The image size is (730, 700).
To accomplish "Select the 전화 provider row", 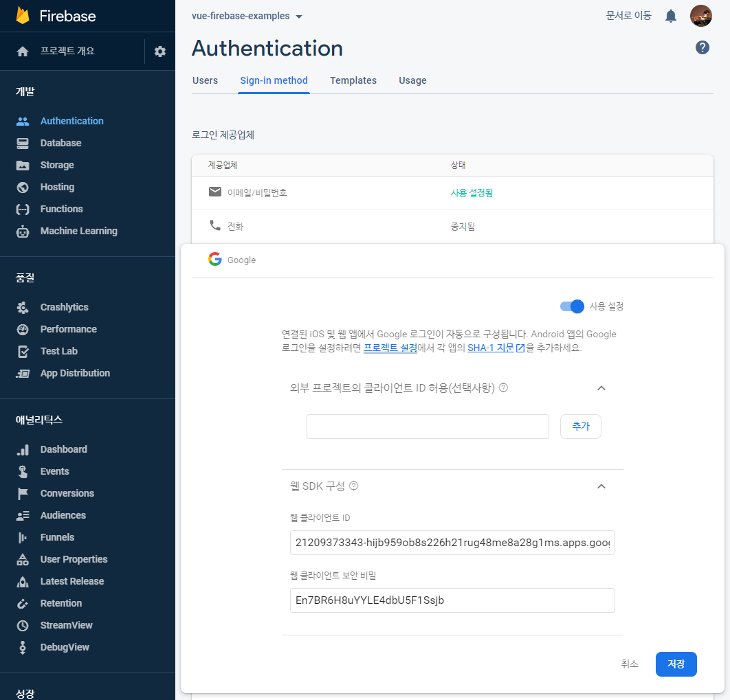I will pos(452,227).
